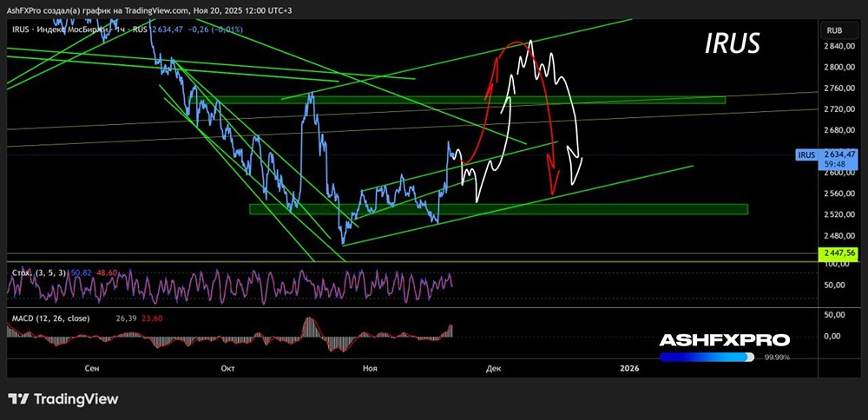Click the 2026 label on time axis
The height and width of the screenshot is (420, 868).
coord(629,368)
